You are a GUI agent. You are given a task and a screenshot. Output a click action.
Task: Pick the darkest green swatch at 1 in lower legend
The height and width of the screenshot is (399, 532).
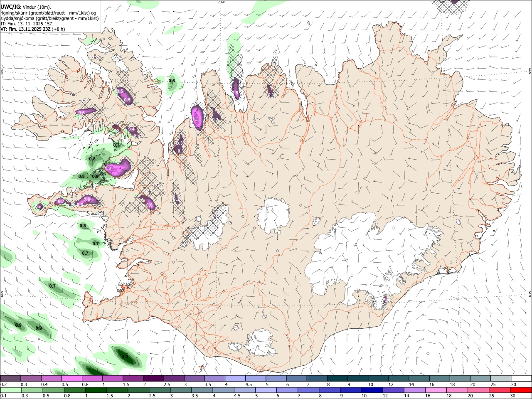(96, 390)
